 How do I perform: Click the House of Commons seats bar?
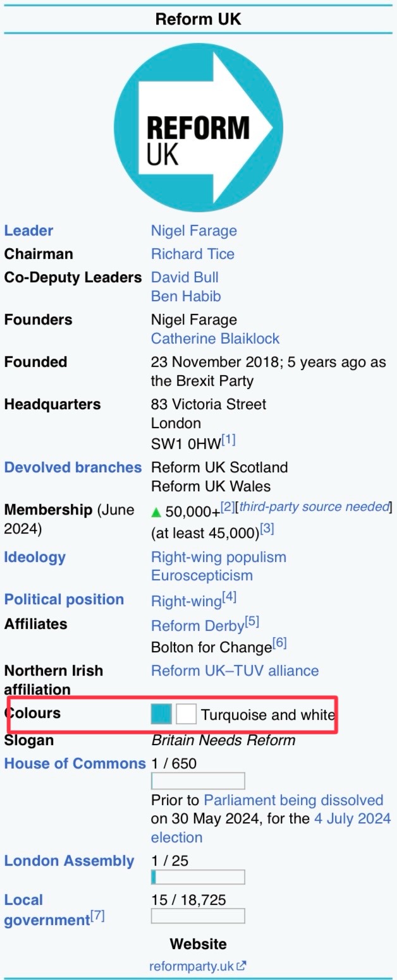198,781
